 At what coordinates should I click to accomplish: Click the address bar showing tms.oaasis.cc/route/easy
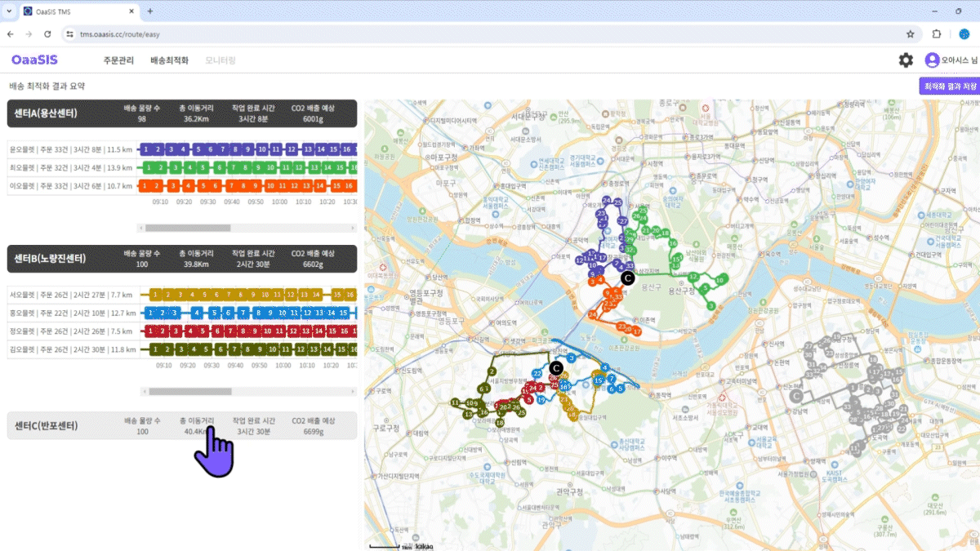coord(122,34)
